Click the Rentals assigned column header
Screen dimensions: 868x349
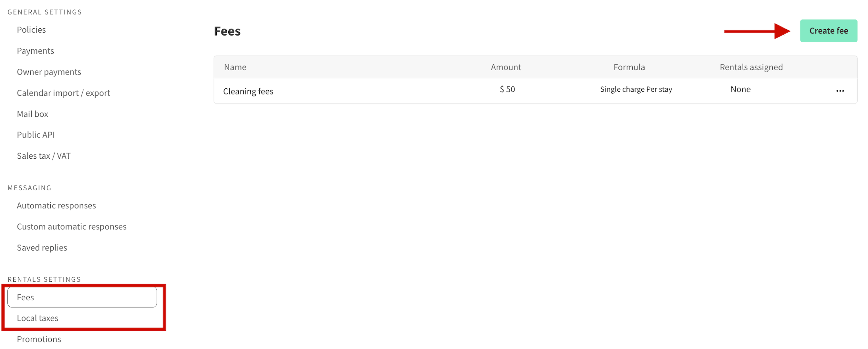(751, 67)
